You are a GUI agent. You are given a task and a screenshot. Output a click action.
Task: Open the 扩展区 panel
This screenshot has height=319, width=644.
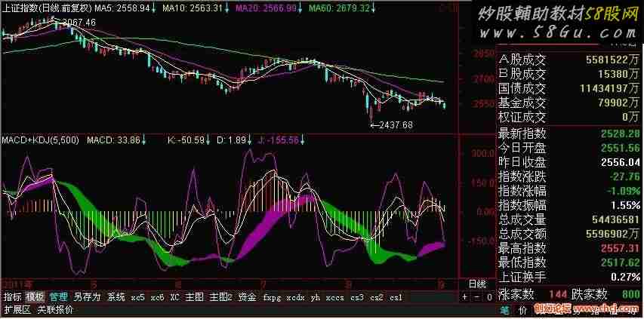[x=17, y=309]
